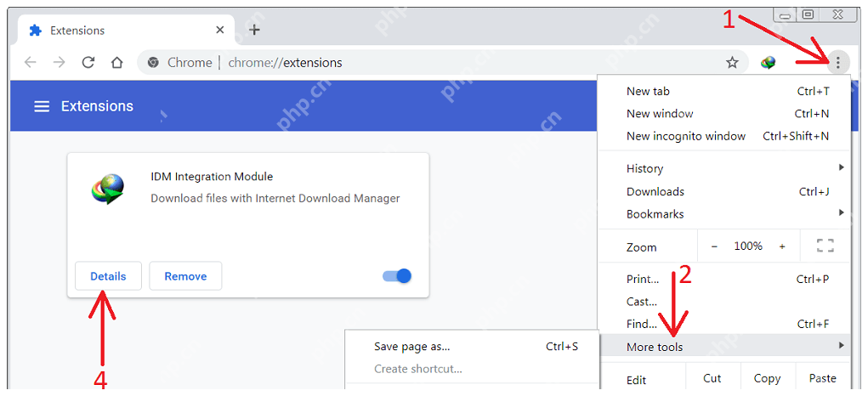868x396 pixels.
Task: Choose New incognito window
Action: click(x=724, y=135)
